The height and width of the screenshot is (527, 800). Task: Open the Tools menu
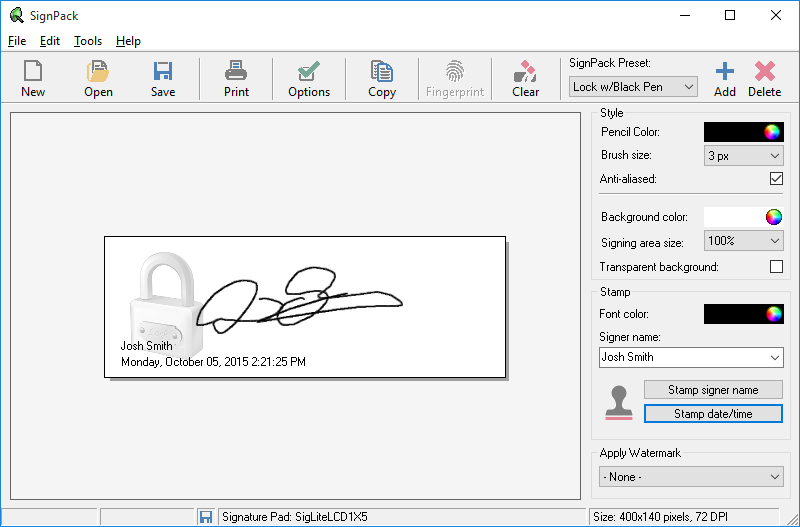point(88,41)
